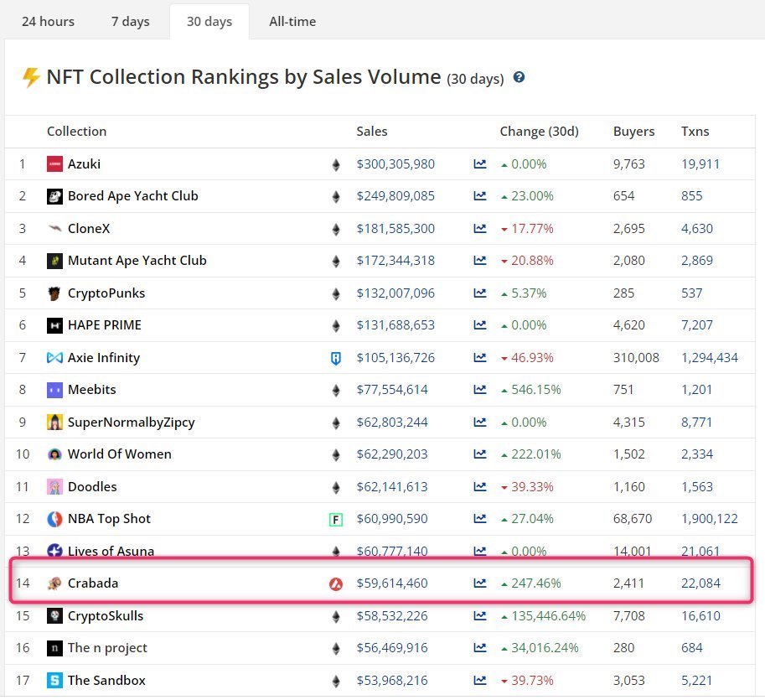Viewport: 765px width, 700px height.
Task: Click the Bored Ape Yacht Club logo thumbnail
Action: pos(54,196)
